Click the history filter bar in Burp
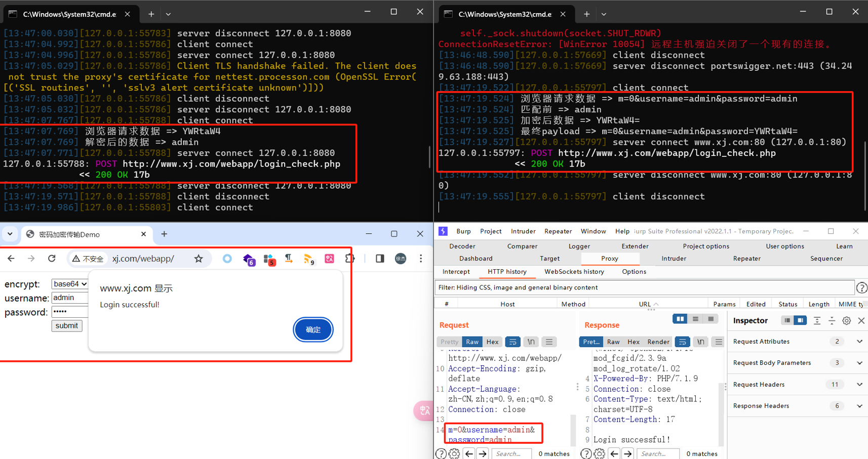 point(644,287)
